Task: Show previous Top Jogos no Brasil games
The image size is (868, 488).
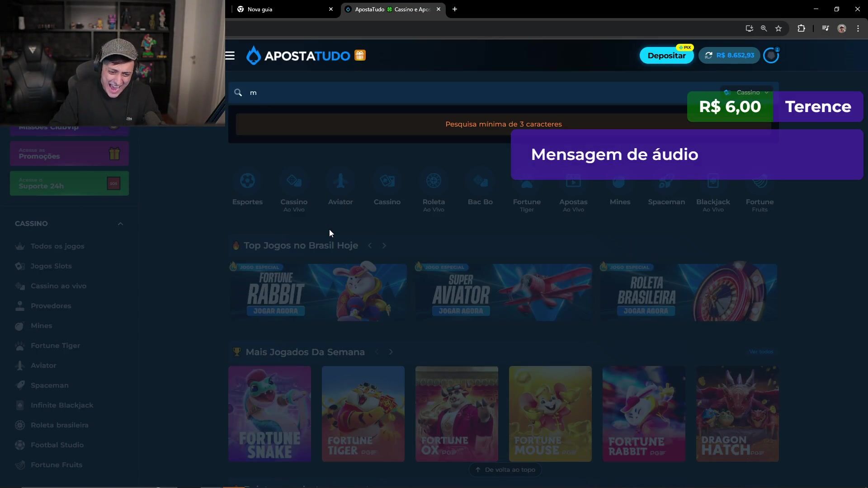Action: pos(370,245)
